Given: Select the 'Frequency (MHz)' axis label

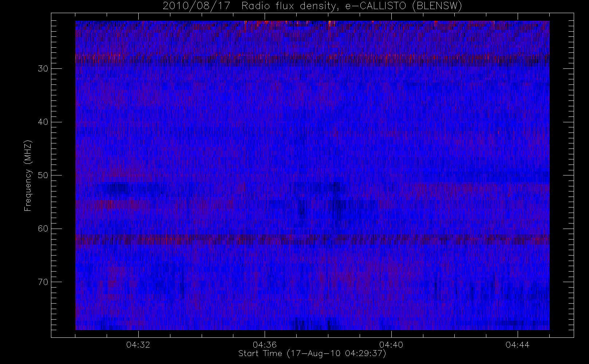Looking at the screenshot, I should [x=28, y=175].
